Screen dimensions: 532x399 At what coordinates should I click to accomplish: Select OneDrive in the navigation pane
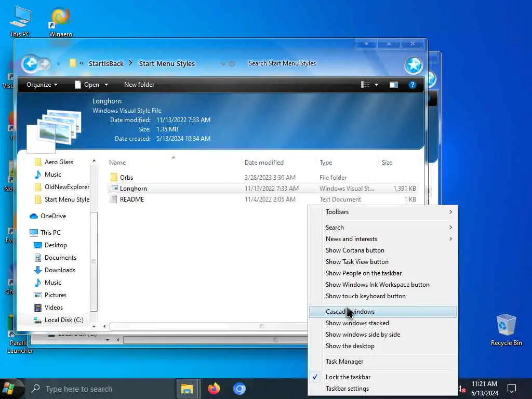pyautogui.click(x=48, y=216)
